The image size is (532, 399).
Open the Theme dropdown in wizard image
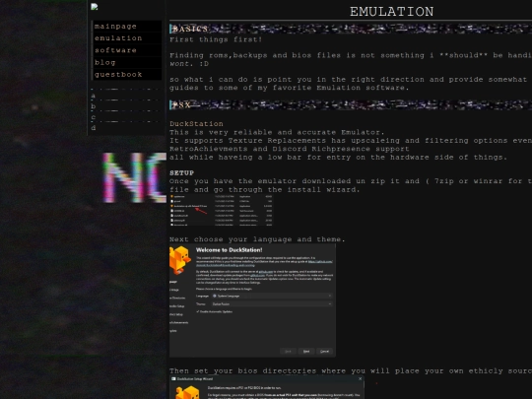point(272,304)
